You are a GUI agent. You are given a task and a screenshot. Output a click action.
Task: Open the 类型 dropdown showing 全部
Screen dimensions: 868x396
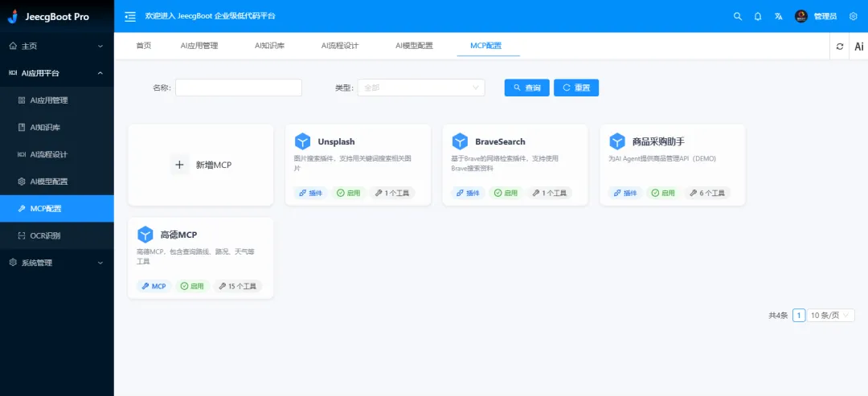click(x=421, y=88)
